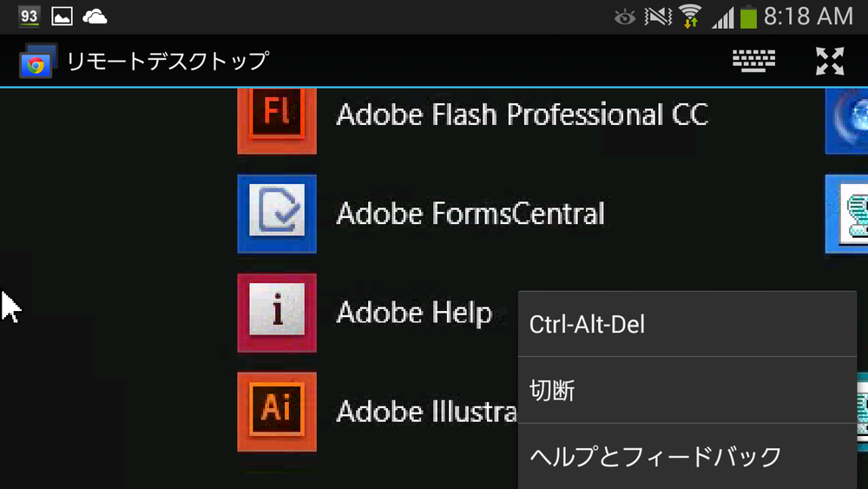Tap the 8:18 AM clock
The image size is (868, 489).
pos(808,17)
